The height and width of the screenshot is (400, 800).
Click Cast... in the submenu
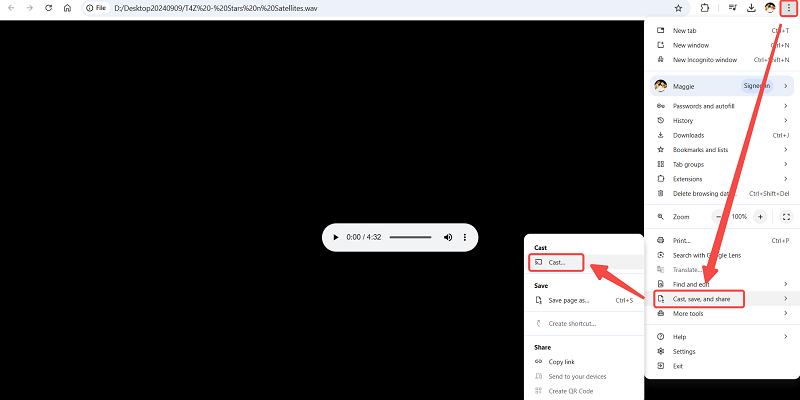584,262
